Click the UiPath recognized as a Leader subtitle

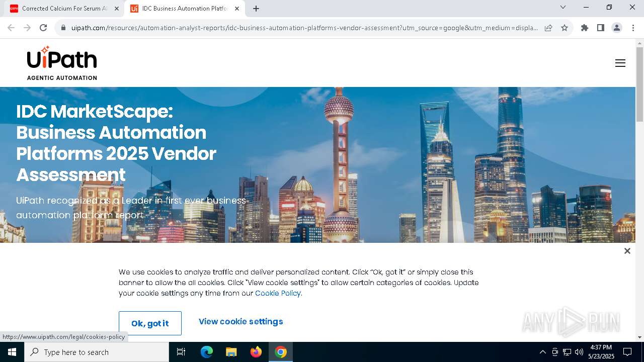[x=131, y=208]
